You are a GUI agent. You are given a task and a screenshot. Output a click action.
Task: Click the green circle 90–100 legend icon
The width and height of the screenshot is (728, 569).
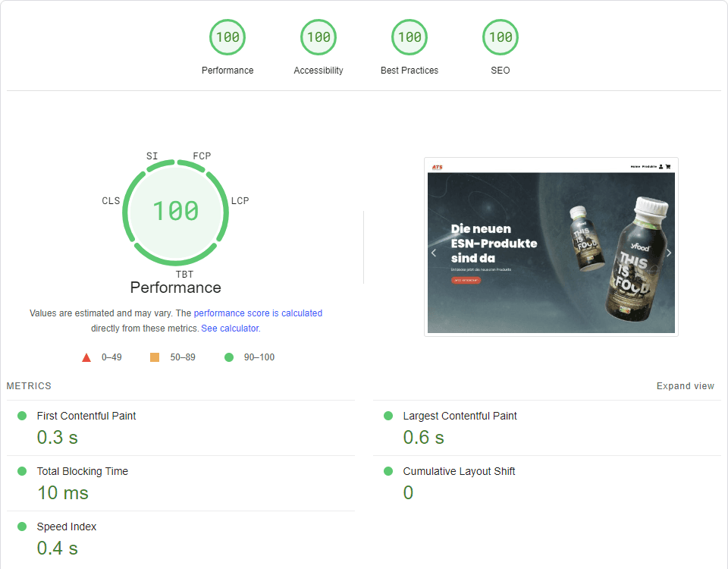click(x=229, y=357)
